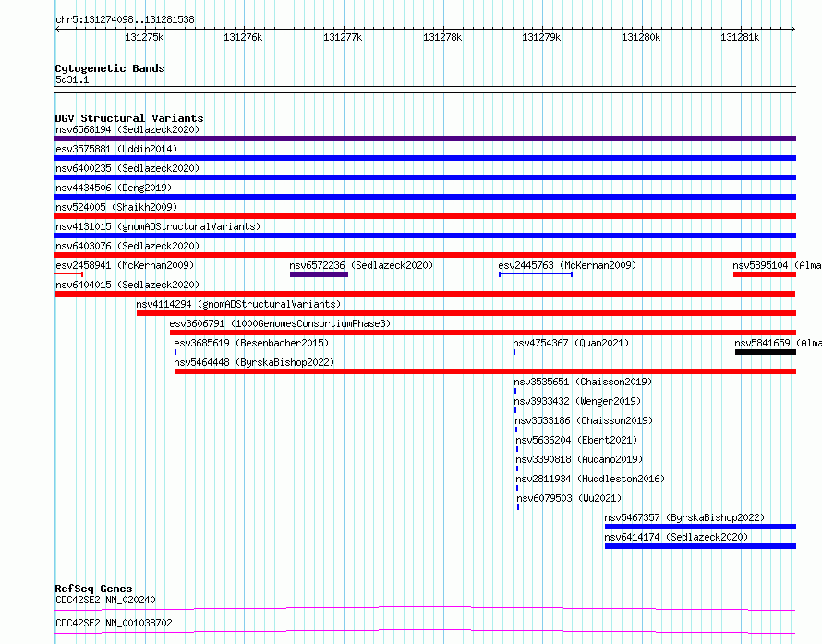Click the 131275k ruler tick label
Screen dimensions: 822x644
[x=144, y=37]
